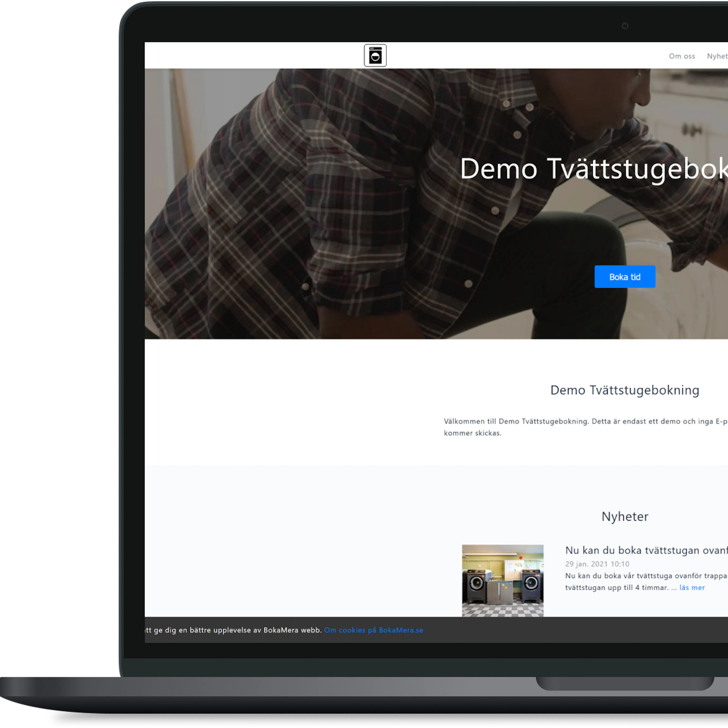This screenshot has width=728, height=728.
Task: Click the washing machine logo icon
Action: (x=375, y=55)
